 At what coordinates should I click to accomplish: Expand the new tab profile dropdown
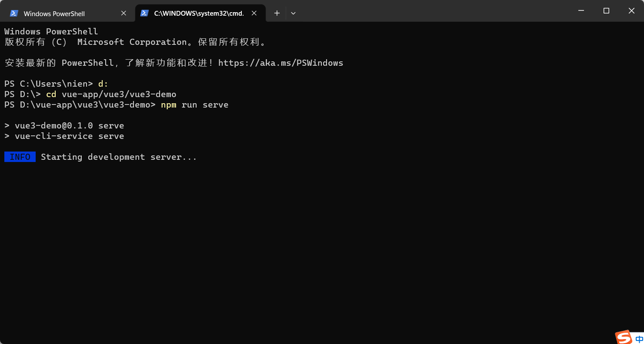pos(293,13)
